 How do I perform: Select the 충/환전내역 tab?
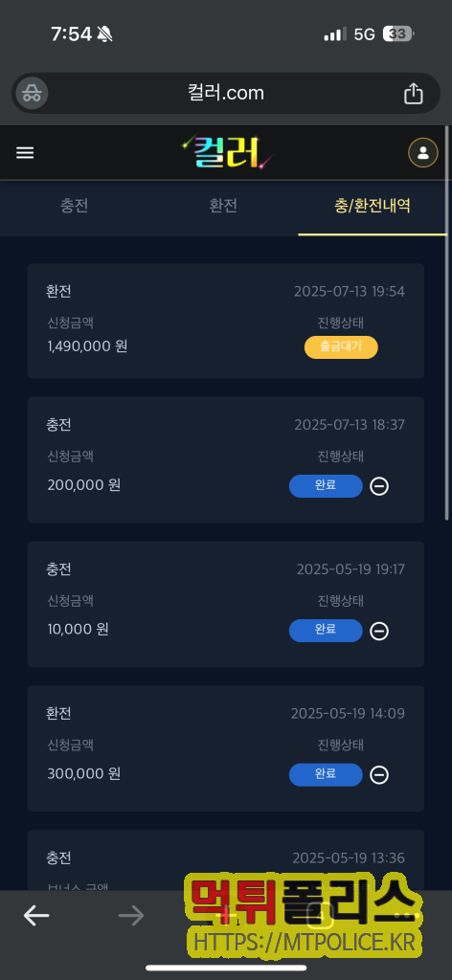[373, 207]
